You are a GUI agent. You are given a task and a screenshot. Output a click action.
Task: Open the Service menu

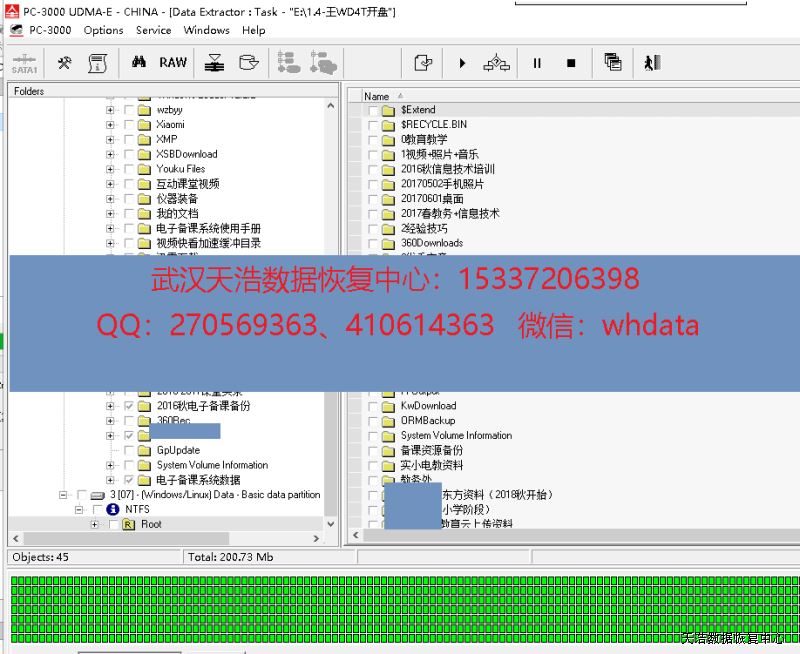point(153,30)
